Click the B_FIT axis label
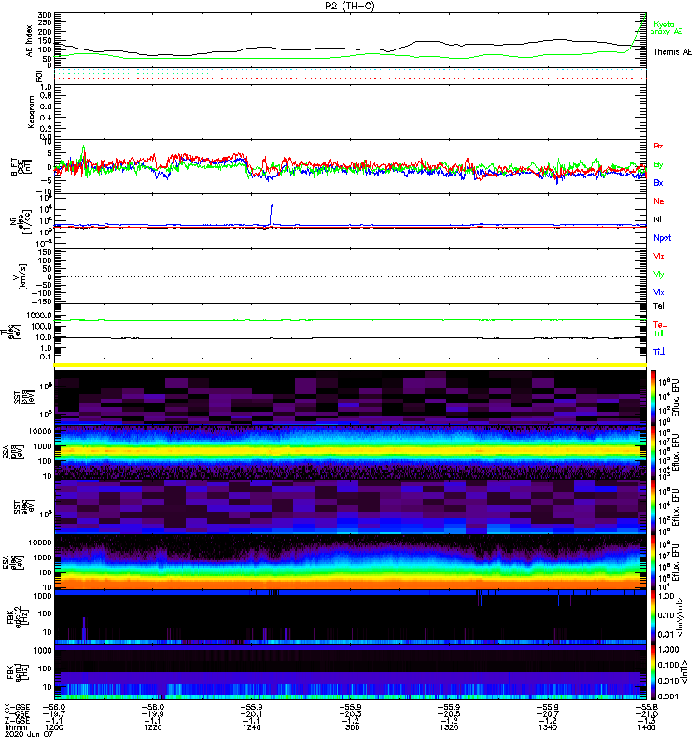This screenshot has height=747, width=700. point(15,167)
